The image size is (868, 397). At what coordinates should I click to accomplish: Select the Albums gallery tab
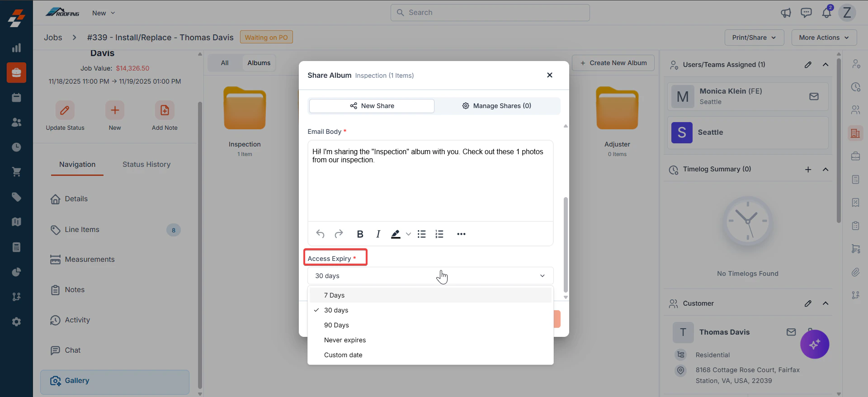[259, 63]
